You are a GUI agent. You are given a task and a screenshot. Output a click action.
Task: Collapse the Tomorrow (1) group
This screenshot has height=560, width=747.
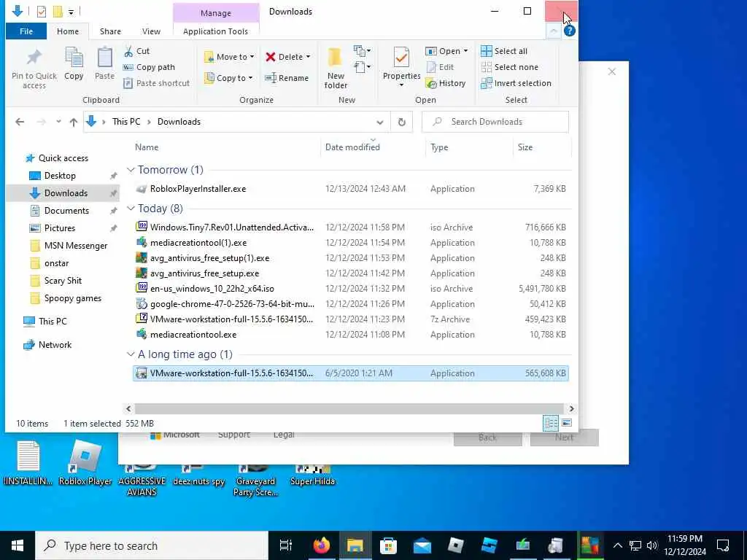pyautogui.click(x=131, y=170)
